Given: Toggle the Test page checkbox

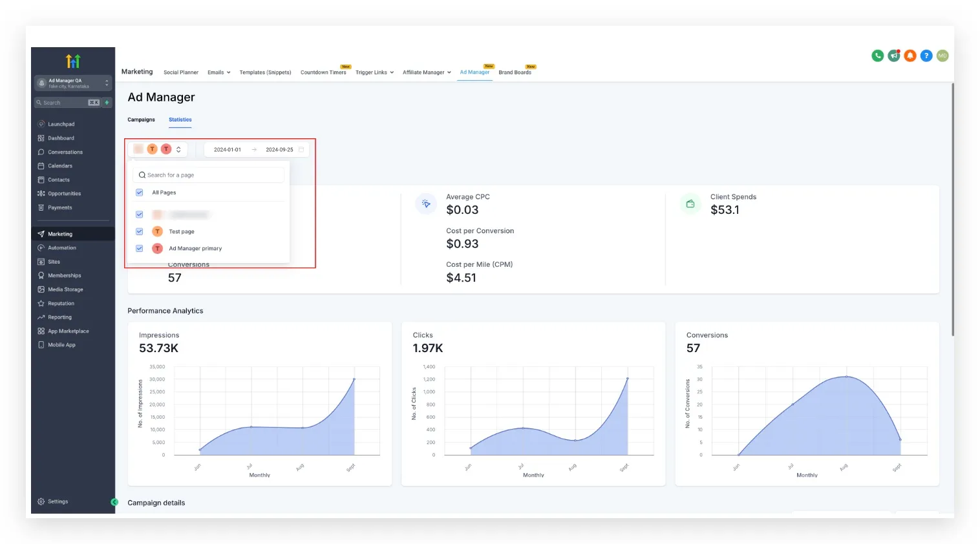Looking at the screenshot, I should click(139, 231).
